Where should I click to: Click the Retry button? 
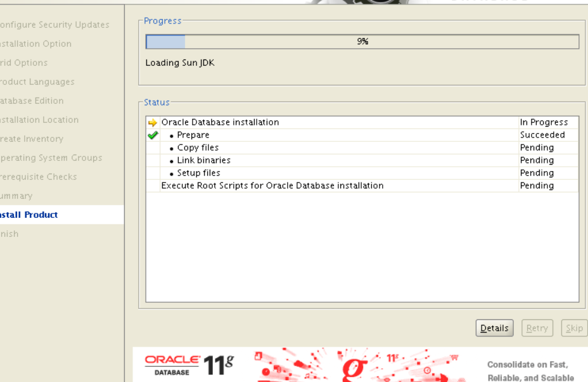tap(537, 328)
